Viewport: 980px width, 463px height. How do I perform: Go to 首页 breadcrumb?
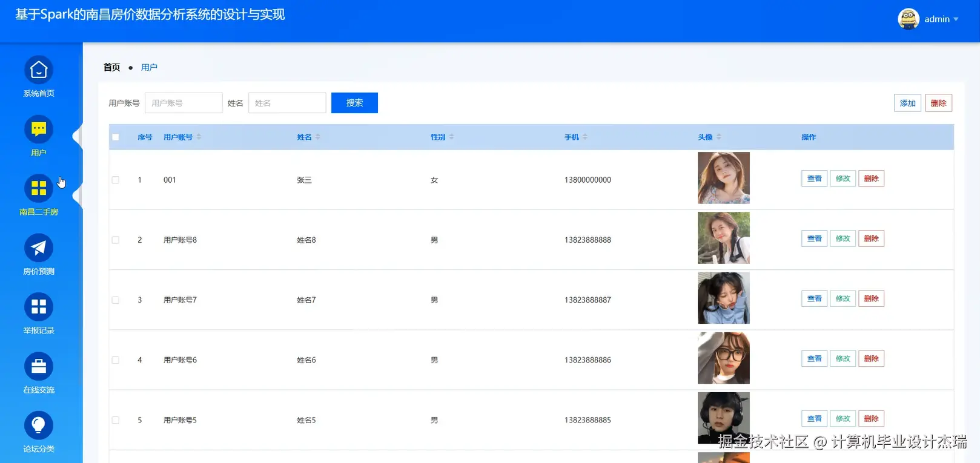112,67
